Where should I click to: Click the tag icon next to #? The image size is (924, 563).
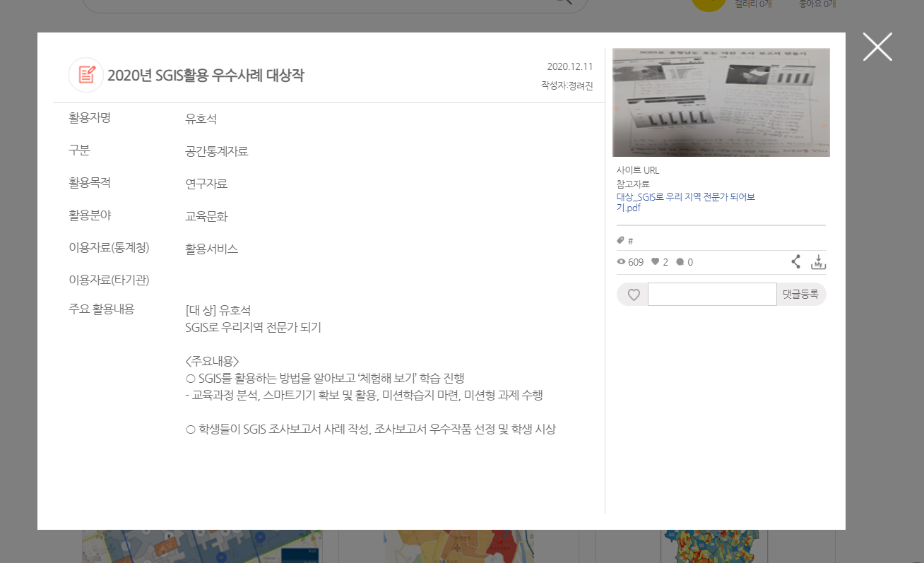[x=620, y=240]
